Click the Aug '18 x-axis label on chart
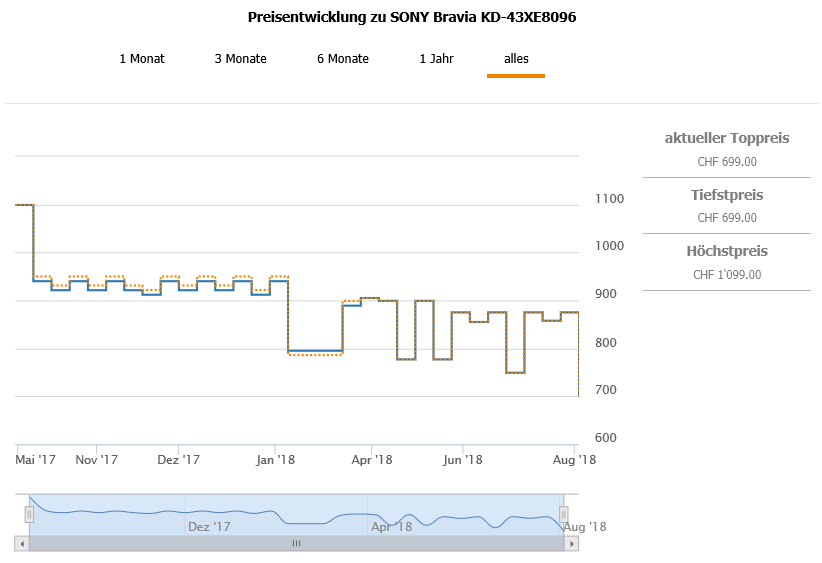This screenshot has width=822, height=563. point(574,460)
